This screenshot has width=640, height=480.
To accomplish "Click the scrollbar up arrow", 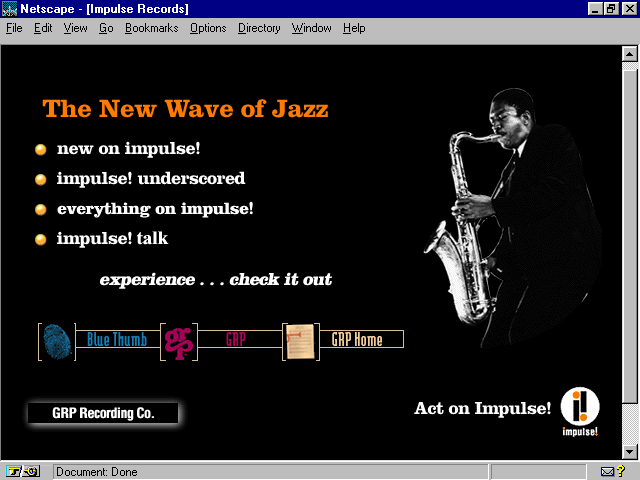I will [629, 52].
